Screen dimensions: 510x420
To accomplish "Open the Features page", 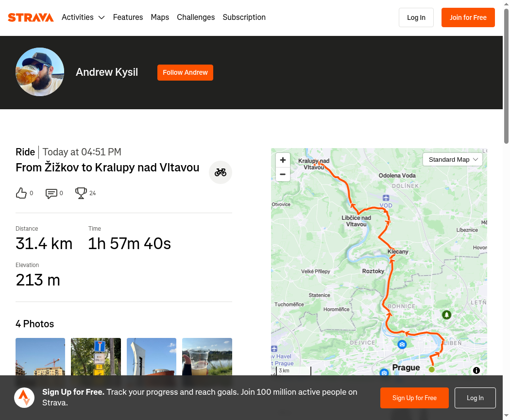I will click(128, 17).
